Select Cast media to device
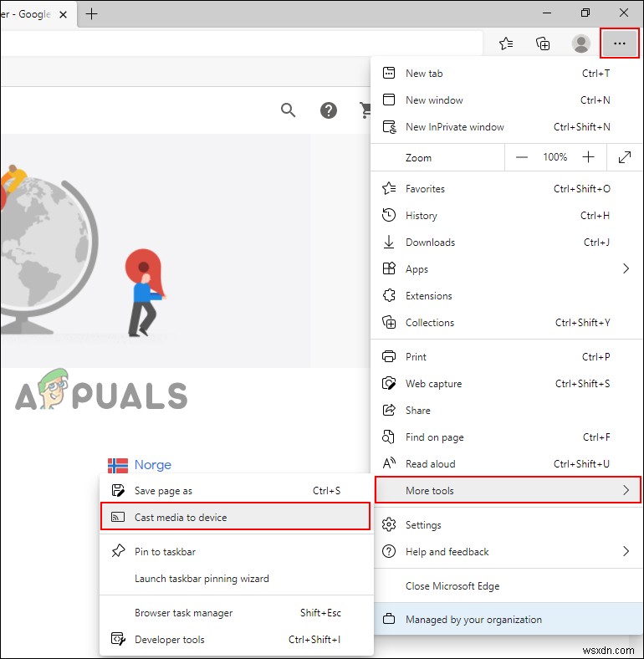 235,517
